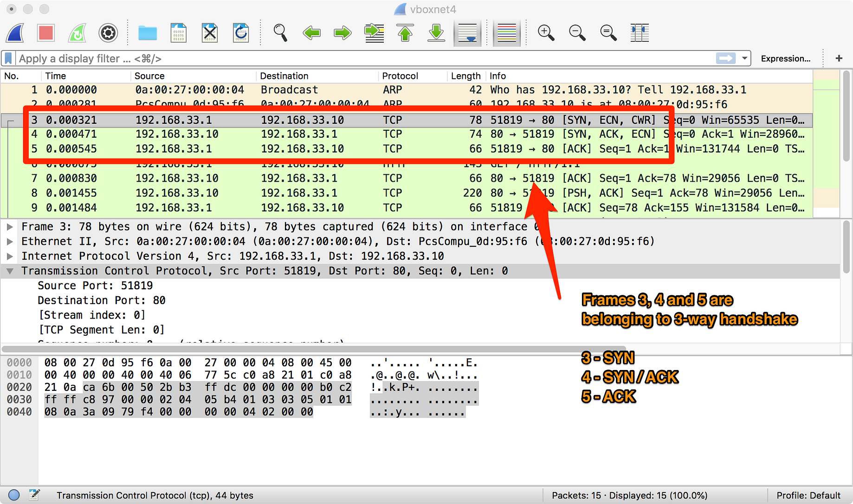Open the Expression... filter builder

coord(785,58)
